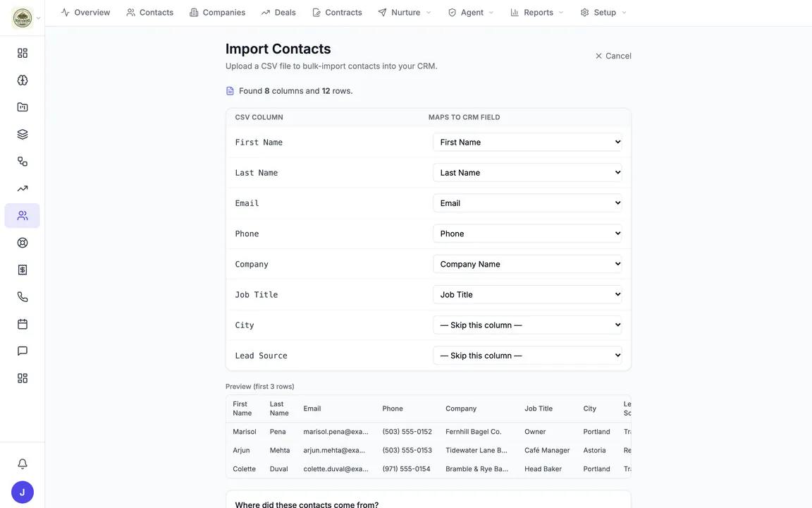This screenshot has height=508, width=812.
Task: Open the apps grid icon near sidebar bottom
Action: click(23, 378)
